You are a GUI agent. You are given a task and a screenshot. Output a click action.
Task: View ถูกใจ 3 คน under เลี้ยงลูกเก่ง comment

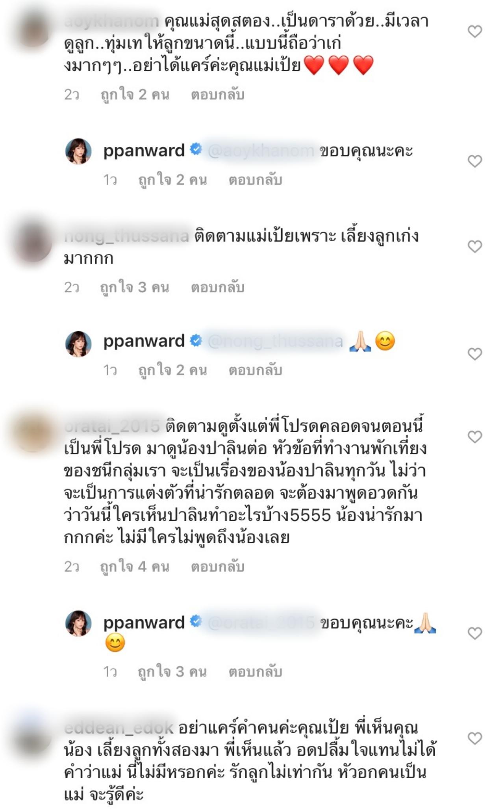coord(135,288)
